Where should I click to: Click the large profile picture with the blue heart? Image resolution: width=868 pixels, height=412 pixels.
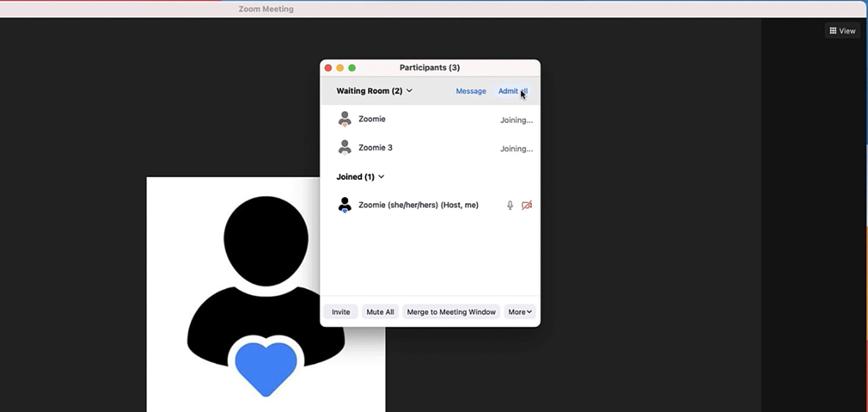click(x=266, y=294)
